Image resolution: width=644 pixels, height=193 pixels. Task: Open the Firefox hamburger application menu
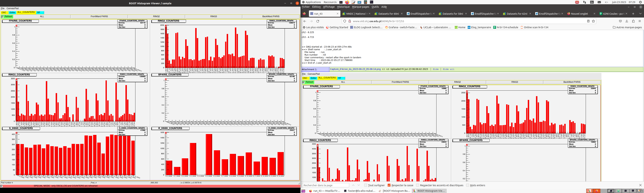click(640, 21)
